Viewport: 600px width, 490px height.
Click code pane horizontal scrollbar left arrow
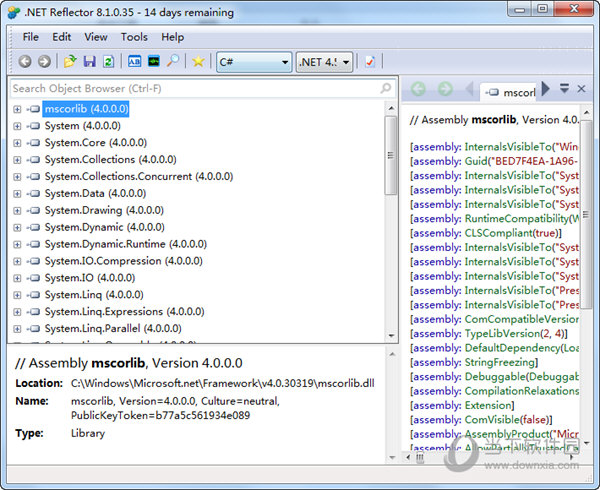coord(408,457)
